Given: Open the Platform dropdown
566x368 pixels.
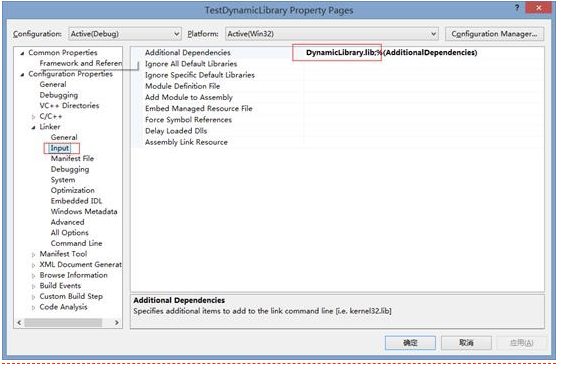Looking at the screenshot, I should tap(332, 34).
